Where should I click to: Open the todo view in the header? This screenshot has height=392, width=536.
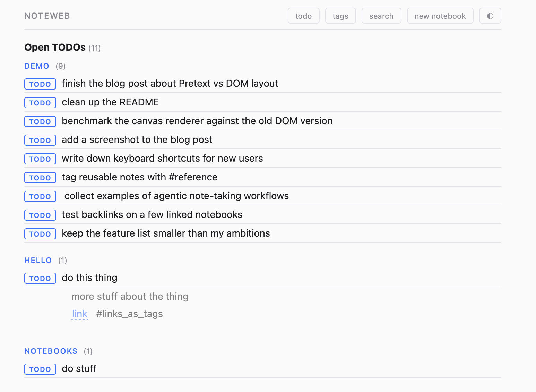[x=303, y=16]
